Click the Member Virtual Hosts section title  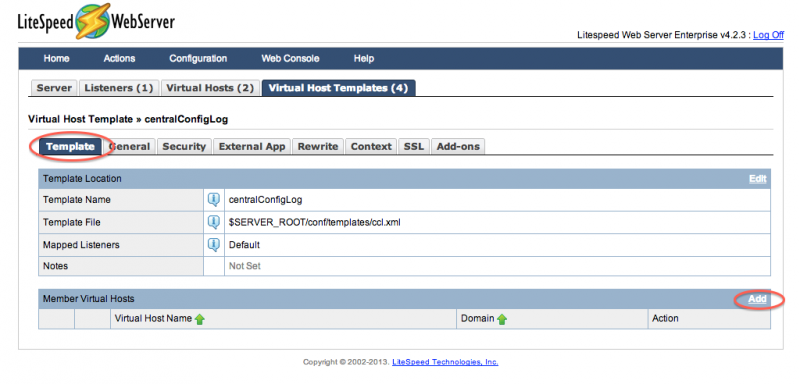(x=89, y=299)
